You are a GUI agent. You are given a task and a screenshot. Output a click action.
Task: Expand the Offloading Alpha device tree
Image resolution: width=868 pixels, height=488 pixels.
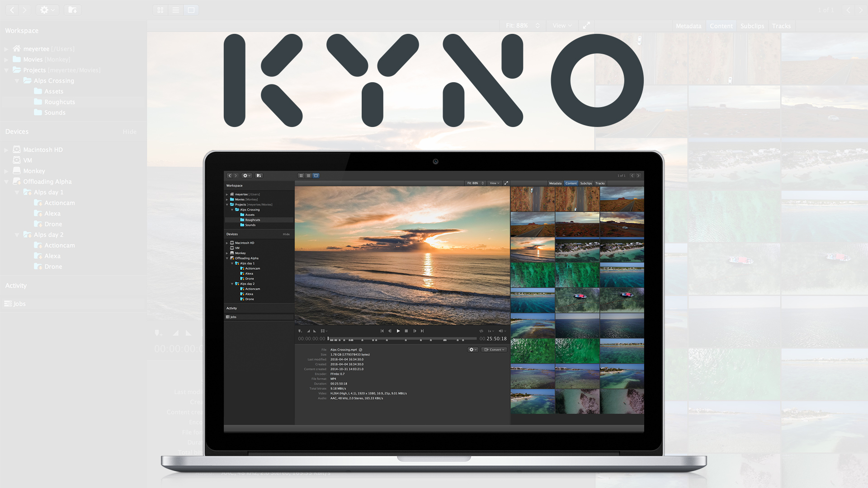coord(6,181)
